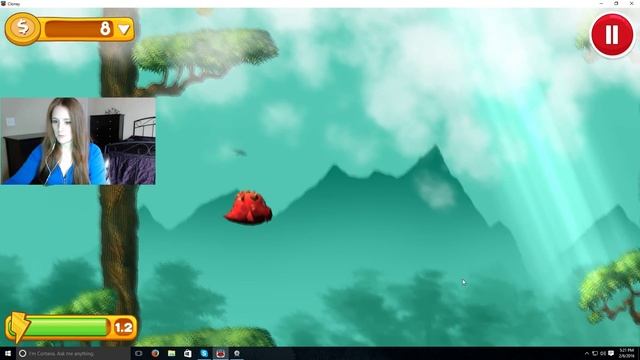
Task: Expand the coin counter dropdown arrow
Action: click(124, 29)
